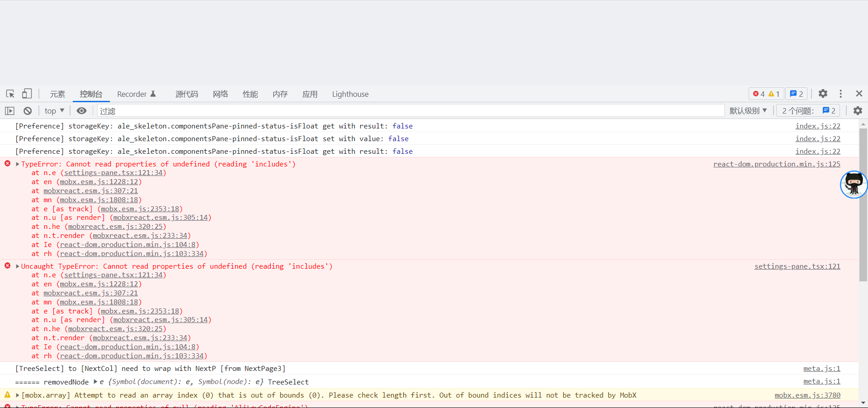This screenshot has width=868, height=408.
Task: Open the mobx.esm.js:3780 warning source link
Action: 808,395
